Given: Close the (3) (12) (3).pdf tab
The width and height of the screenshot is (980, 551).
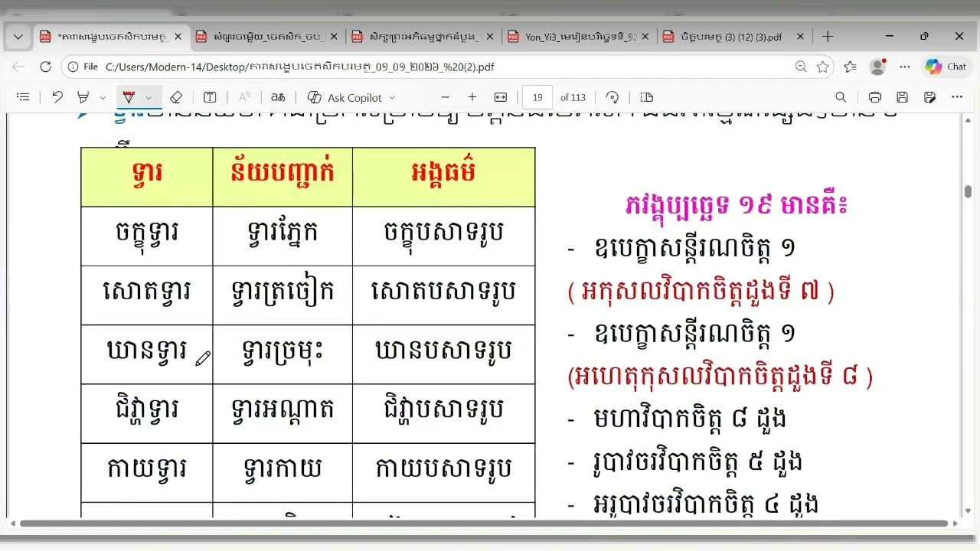Looking at the screenshot, I should tap(800, 36).
